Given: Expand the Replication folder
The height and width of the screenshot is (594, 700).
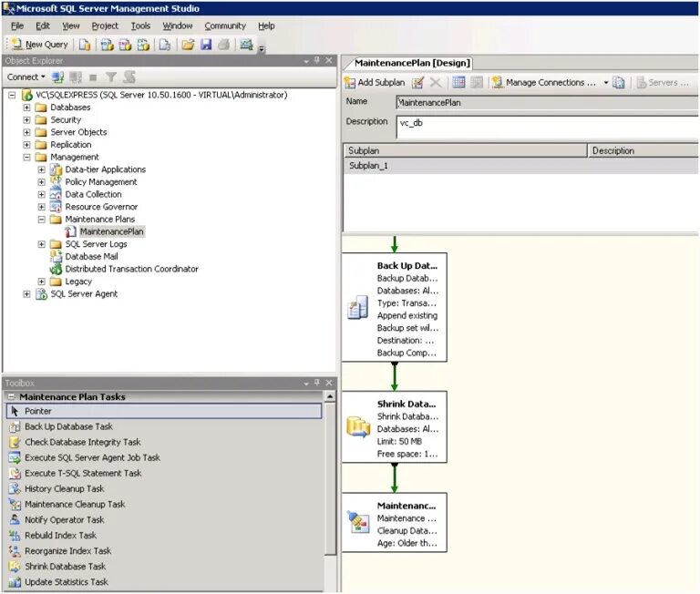Looking at the screenshot, I should click(26, 145).
